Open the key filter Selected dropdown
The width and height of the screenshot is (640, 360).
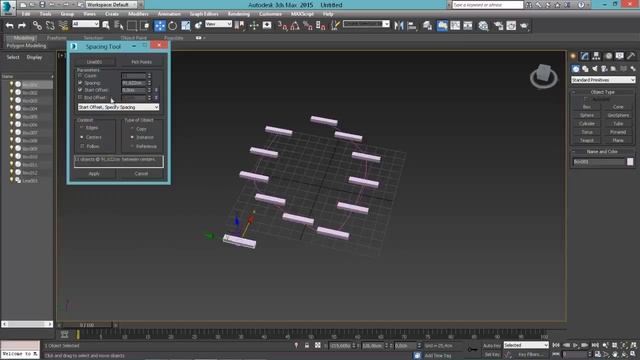pos(526,345)
